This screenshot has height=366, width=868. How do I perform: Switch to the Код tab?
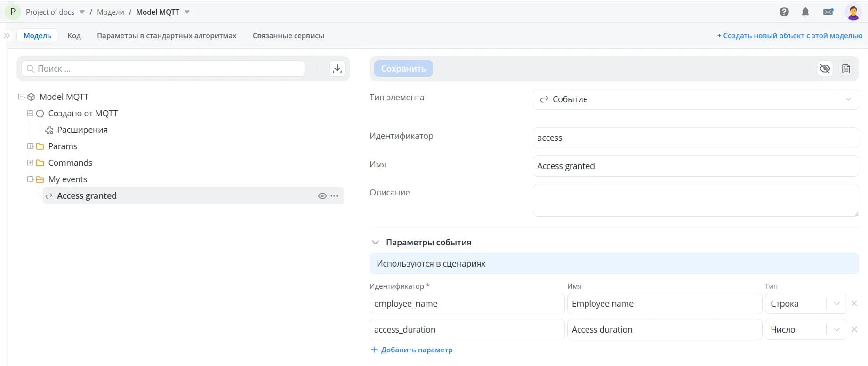click(x=74, y=35)
